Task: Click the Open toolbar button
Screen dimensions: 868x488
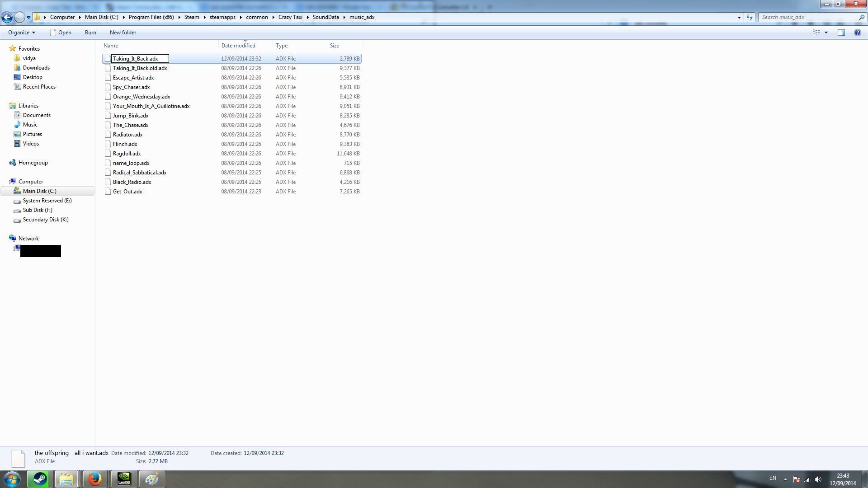Action: point(61,33)
